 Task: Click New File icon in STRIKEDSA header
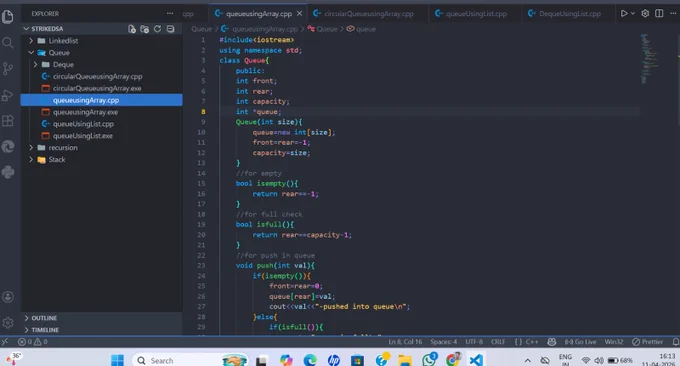[x=132, y=29]
